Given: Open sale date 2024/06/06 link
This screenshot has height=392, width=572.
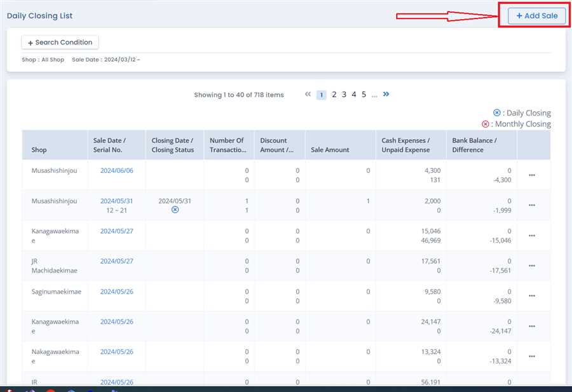Looking at the screenshot, I should [116, 171].
